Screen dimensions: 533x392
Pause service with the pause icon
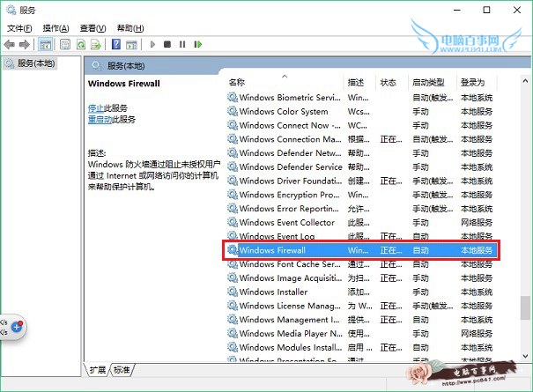click(182, 44)
